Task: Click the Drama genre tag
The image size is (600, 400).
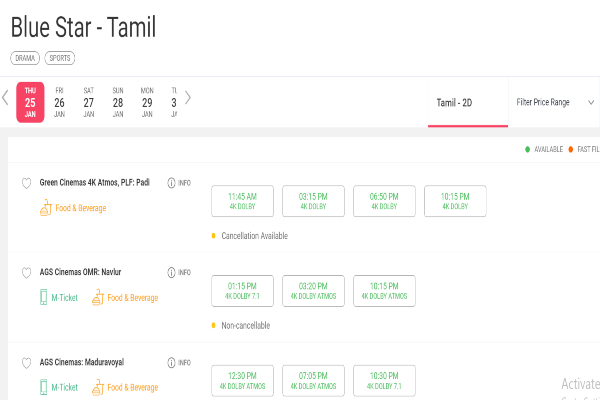Action: pyautogui.click(x=25, y=58)
